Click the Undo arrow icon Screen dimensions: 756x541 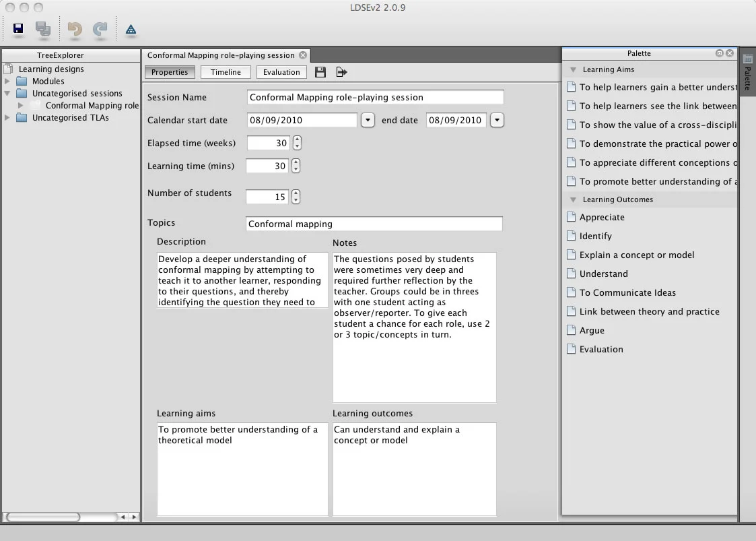[x=75, y=30]
